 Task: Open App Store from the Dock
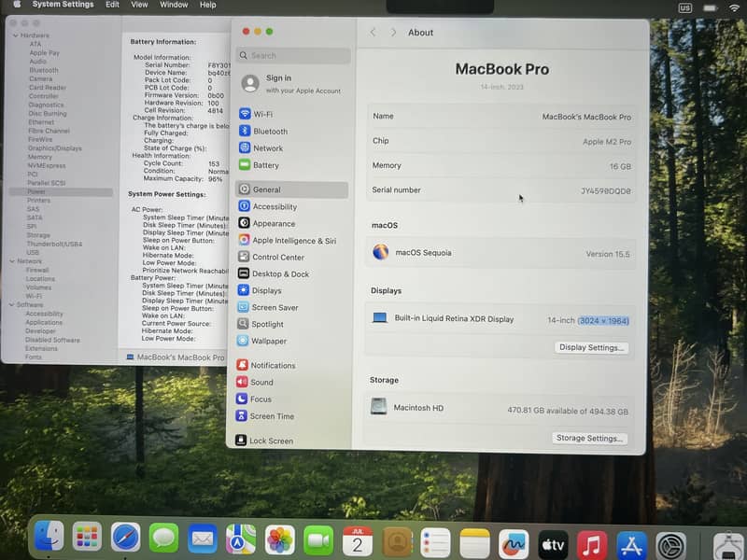pos(631,545)
